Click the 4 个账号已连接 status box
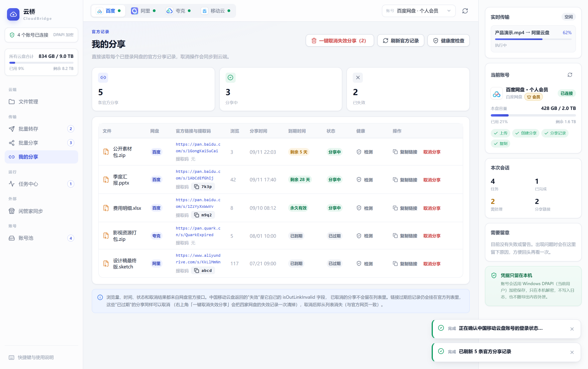 (41, 35)
